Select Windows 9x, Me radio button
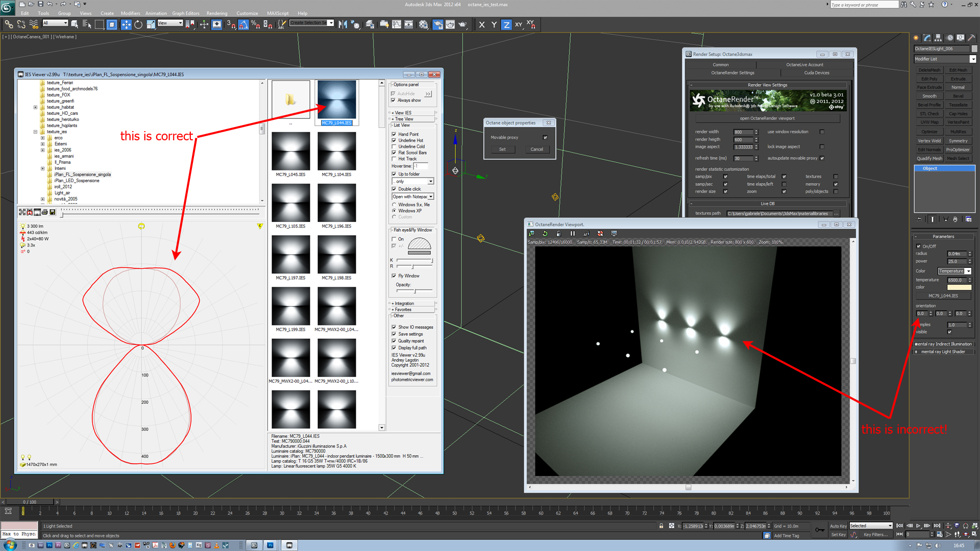This screenshot has width=980, height=551. [x=394, y=205]
